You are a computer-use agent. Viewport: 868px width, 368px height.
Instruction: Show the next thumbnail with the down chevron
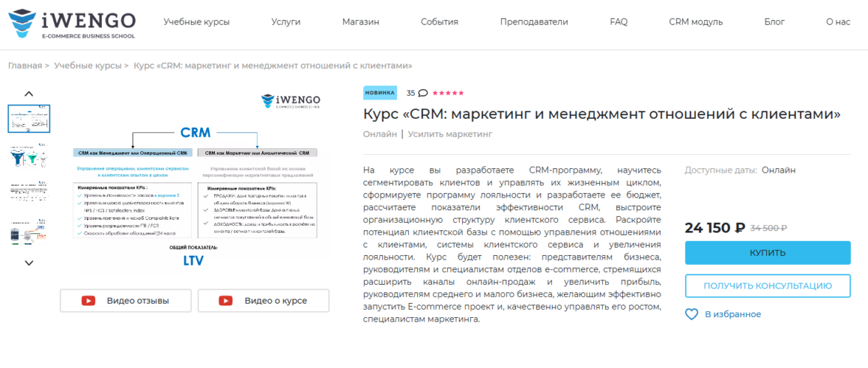(x=30, y=263)
